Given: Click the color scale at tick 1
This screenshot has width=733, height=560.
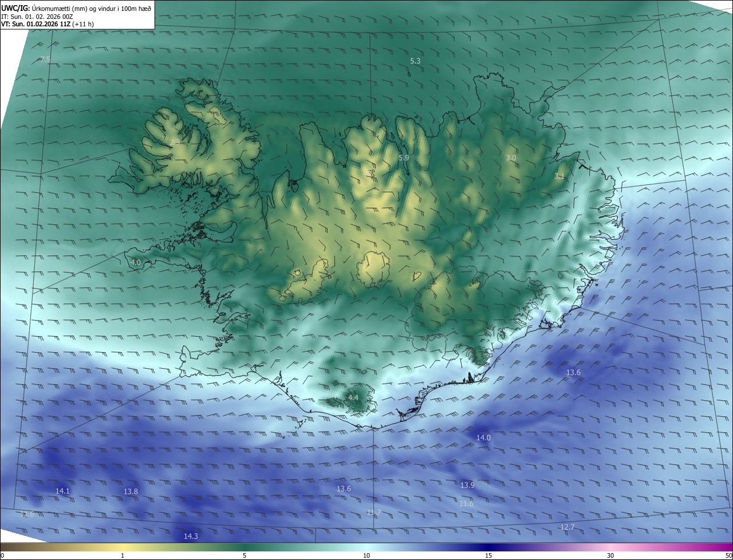Looking at the screenshot, I should coord(123,555).
